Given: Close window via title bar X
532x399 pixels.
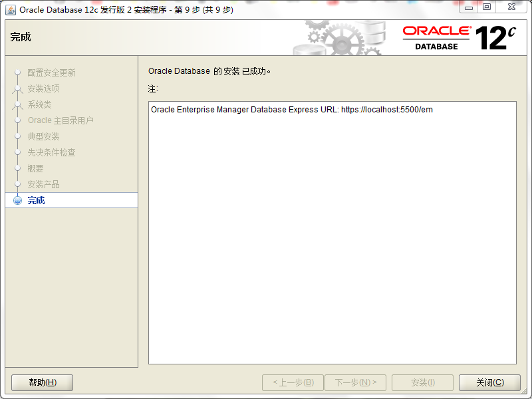Looking at the screenshot, I should pos(511,7).
